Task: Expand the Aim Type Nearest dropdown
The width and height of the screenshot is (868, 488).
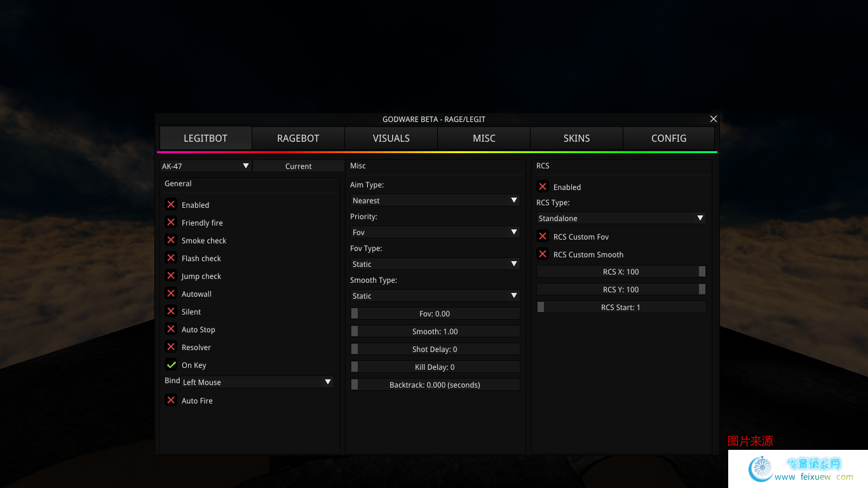Action: (x=435, y=200)
